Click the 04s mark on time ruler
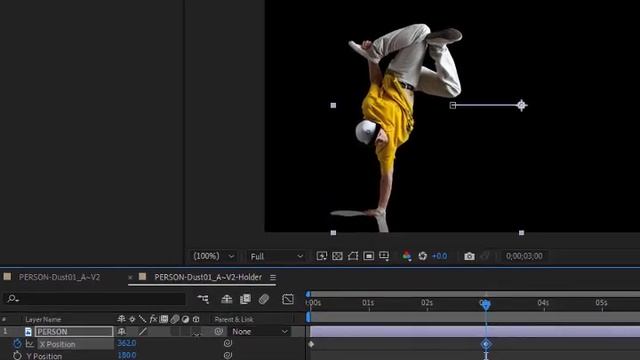Viewport: 640px width, 360px height. pyautogui.click(x=543, y=303)
